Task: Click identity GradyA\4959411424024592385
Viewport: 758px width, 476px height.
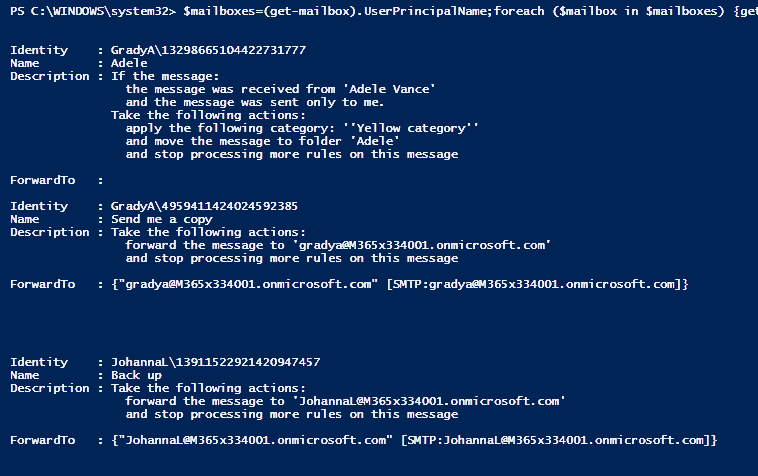Action: click(204, 206)
